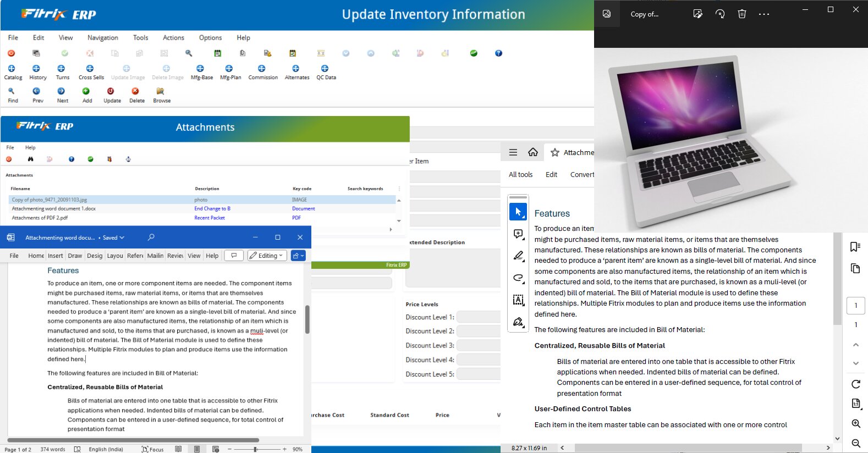Open the Editing mode dropdown in Word
The height and width of the screenshot is (453, 868).
click(267, 256)
